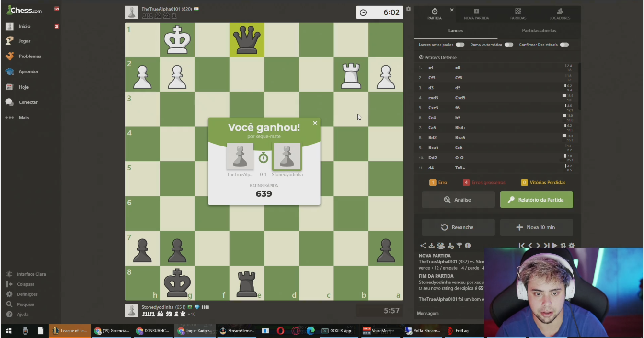Open League of Legends from the taskbar
Screen dimensions: 644x338
pos(70,331)
